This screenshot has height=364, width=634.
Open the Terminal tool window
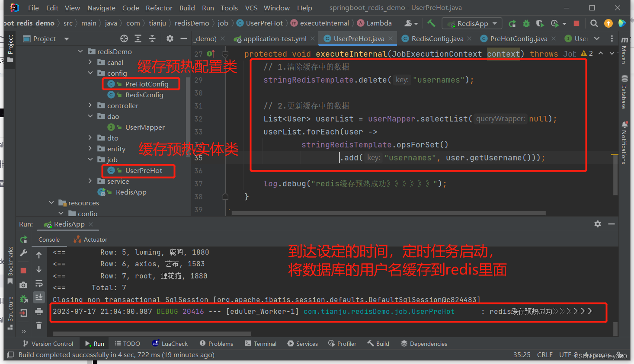tap(260, 344)
